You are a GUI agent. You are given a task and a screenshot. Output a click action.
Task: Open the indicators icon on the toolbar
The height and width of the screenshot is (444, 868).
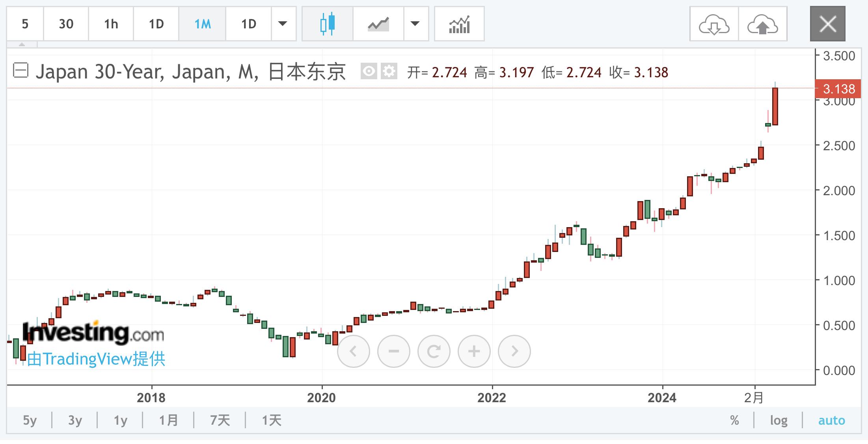[x=459, y=24]
